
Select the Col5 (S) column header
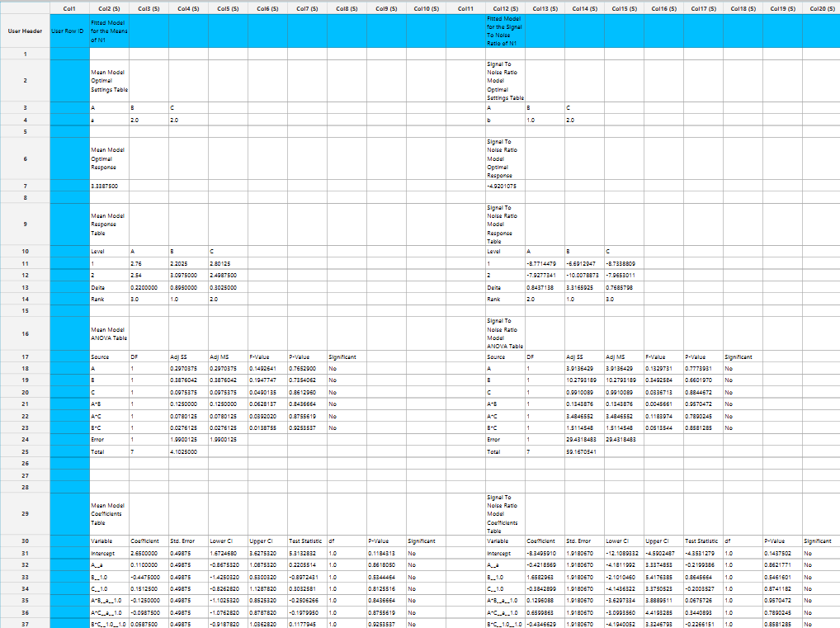point(228,8)
